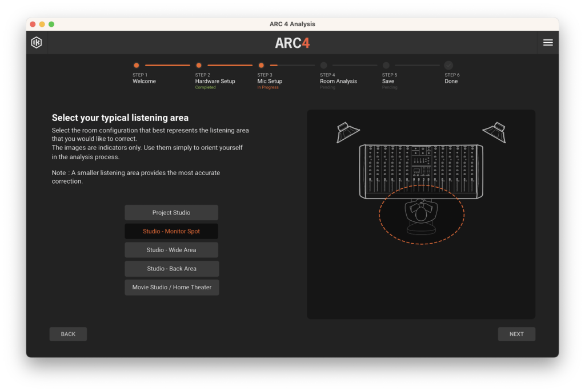Click Step 4 Room Analysis marker
Image resolution: width=585 pixels, height=392 pixels.
click(324, 66)
